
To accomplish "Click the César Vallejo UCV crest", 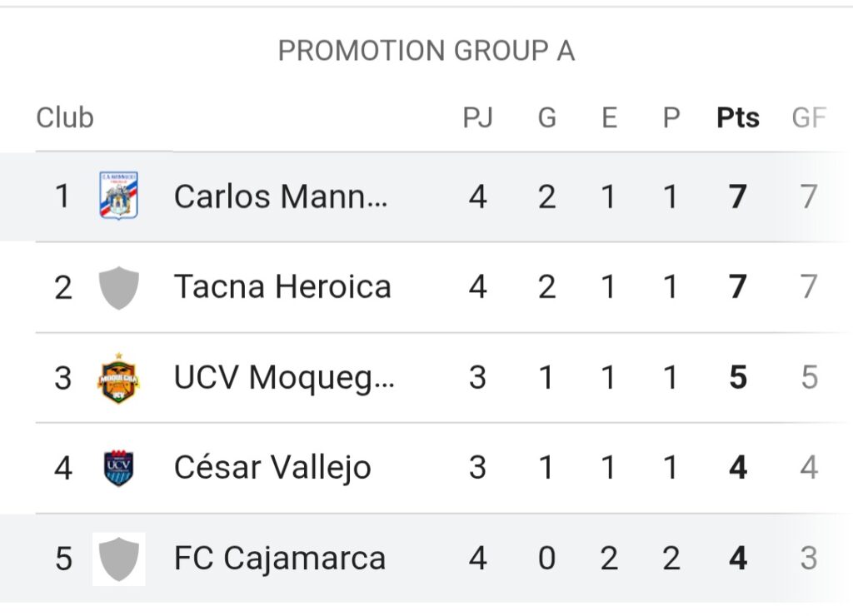I will pos(118,468).
